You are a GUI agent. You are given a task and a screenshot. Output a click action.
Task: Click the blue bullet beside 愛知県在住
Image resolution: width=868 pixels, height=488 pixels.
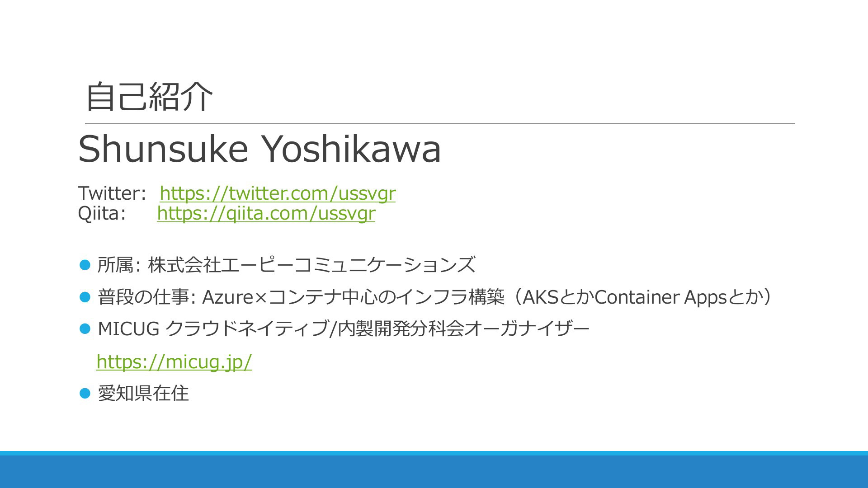tap(85, 393)
